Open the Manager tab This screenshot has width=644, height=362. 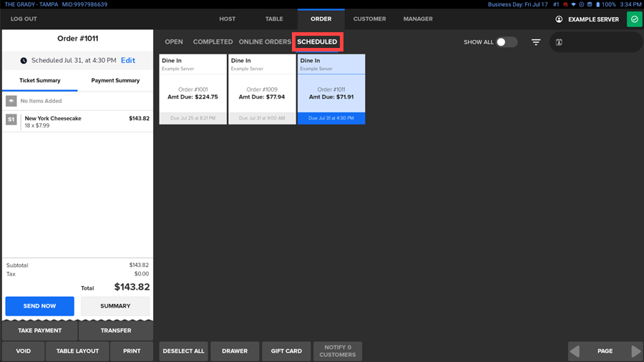(x=418, y=19)
